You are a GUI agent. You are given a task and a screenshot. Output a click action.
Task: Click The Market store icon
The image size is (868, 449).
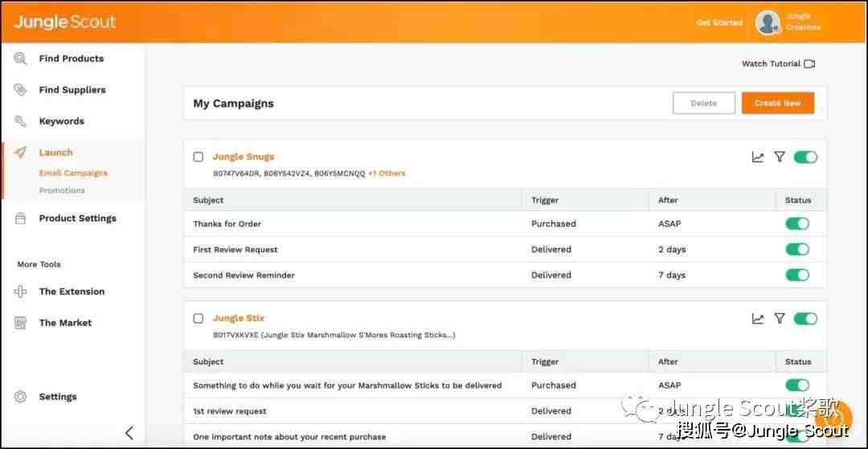(x=20, y=323)
